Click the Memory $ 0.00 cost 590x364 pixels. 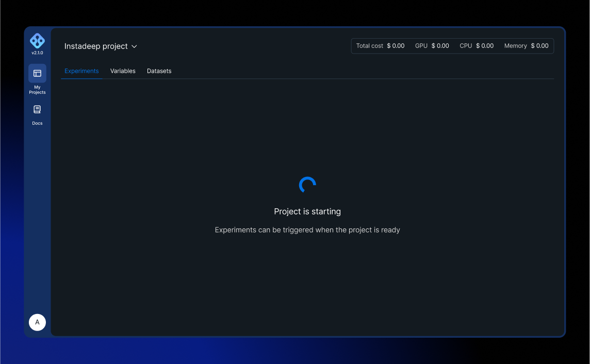(527, 46)
